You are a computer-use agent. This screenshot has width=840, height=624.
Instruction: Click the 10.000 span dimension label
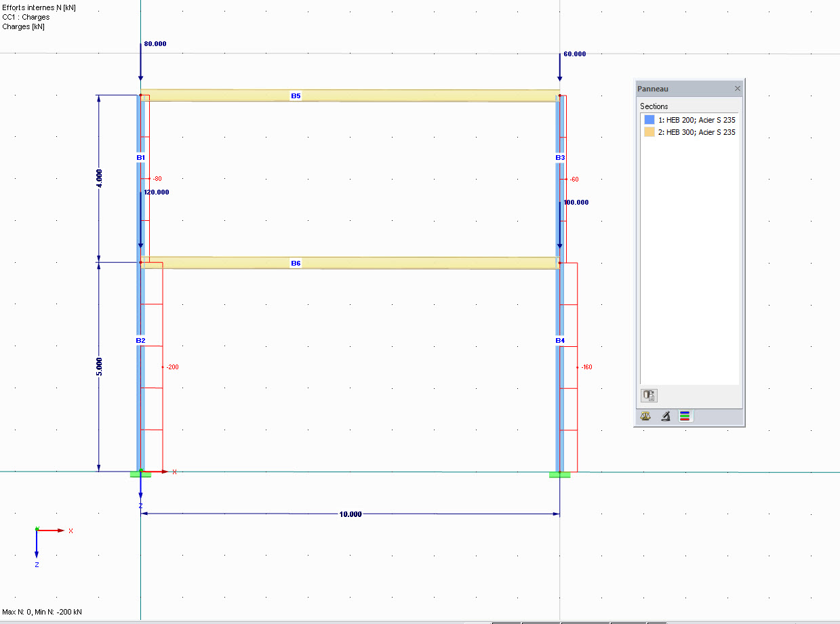click(x=351, y=514)
